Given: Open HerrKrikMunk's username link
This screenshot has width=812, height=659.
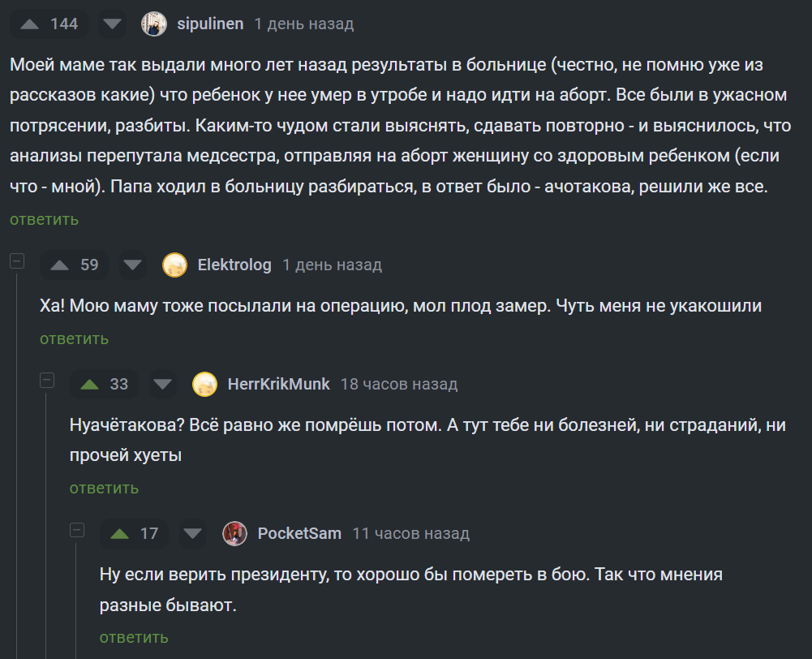Looking at the screenshot, I should tap(279, 384).
